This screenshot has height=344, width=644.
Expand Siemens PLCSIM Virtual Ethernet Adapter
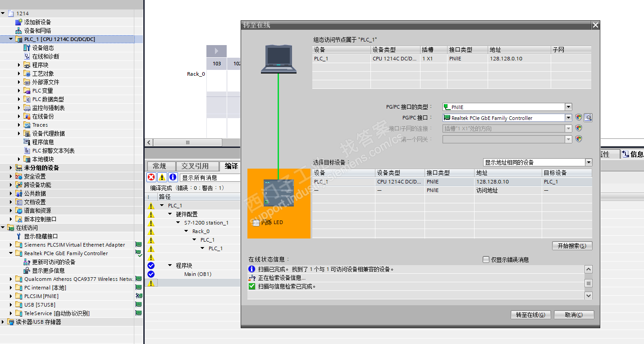click(x=11, y=245)
